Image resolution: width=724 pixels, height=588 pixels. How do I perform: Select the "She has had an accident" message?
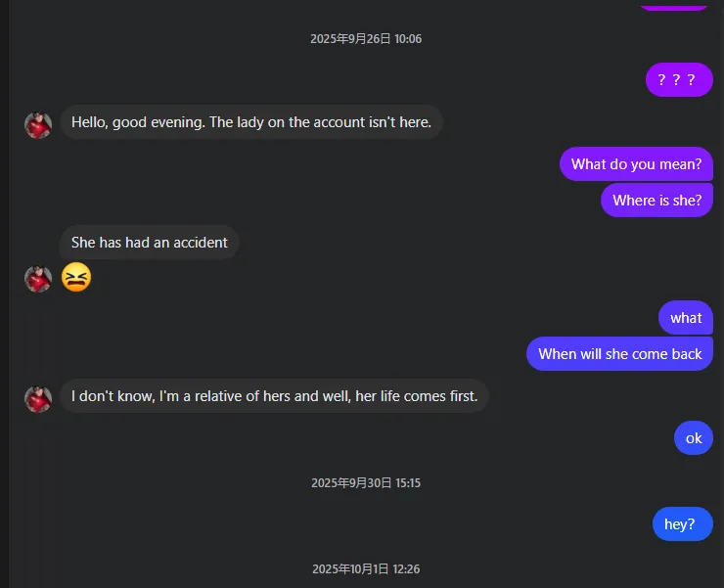150,243
